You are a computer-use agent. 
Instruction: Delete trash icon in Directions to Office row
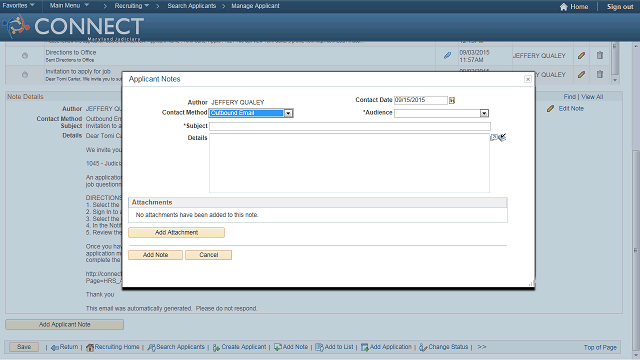600,55
